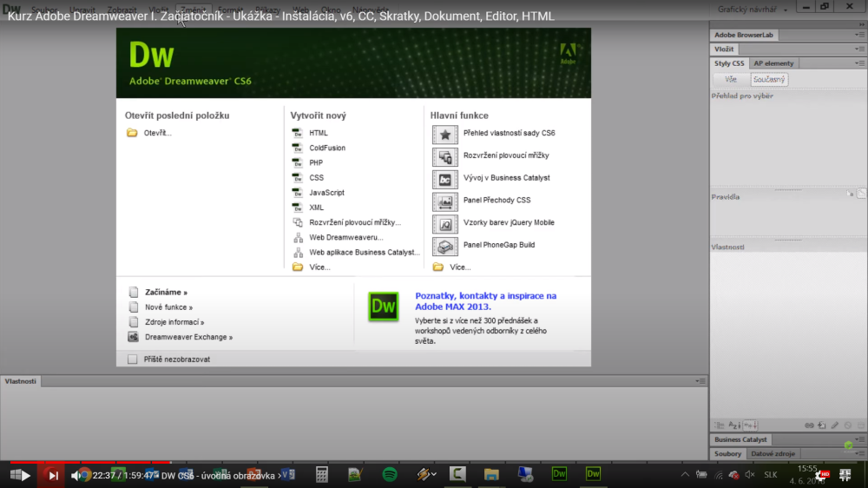This screenshot has width=868, height=488.
Task: Open the Grafický návrhář workspace dropdown
Action: tap(753, 10)
